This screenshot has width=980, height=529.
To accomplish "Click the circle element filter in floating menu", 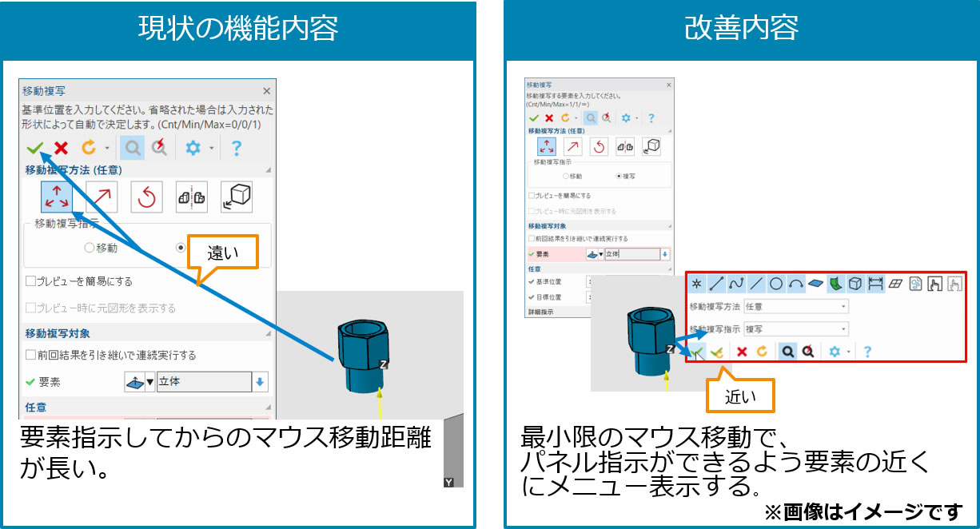I will pos(775,283).
